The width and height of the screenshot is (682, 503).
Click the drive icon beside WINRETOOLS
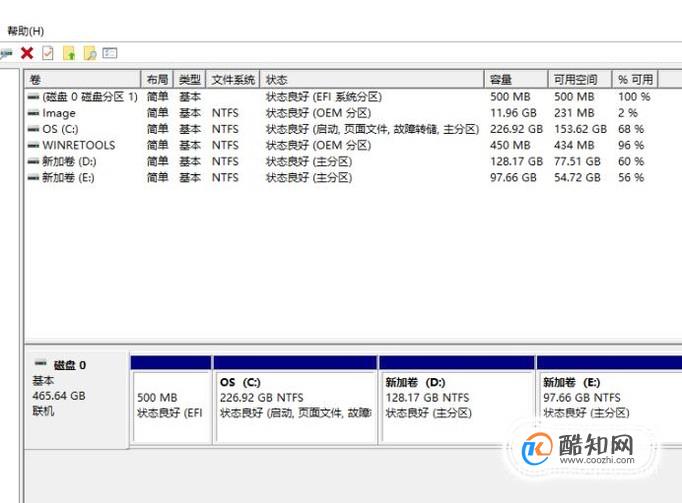(x=33, y=146)
